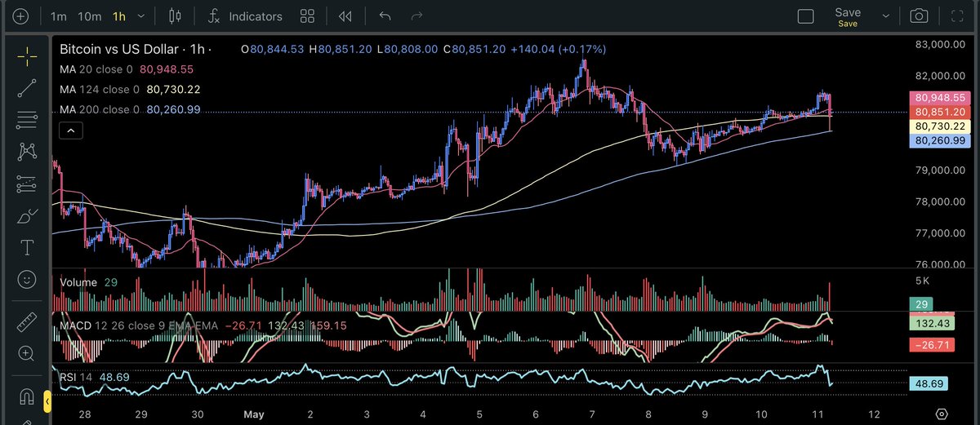Open the forecasting and measurement tools
The height and width of the screenshot is (425, 980).
click(x=27, y=184)
